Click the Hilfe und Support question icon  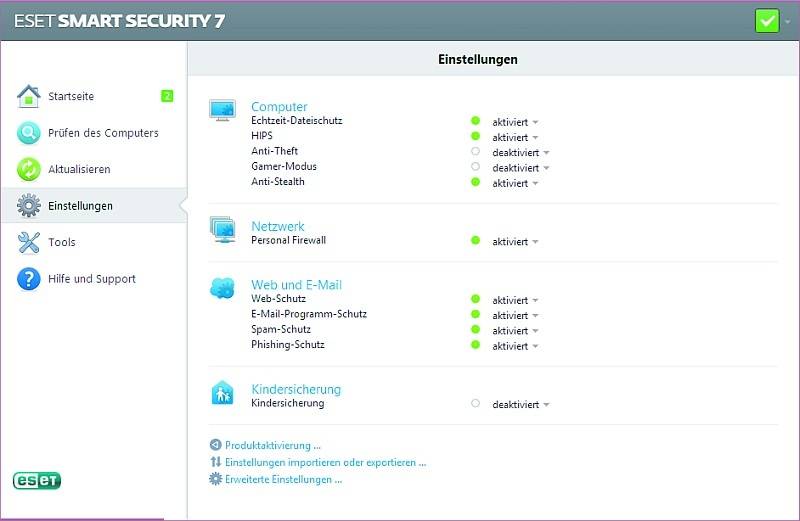29,279
